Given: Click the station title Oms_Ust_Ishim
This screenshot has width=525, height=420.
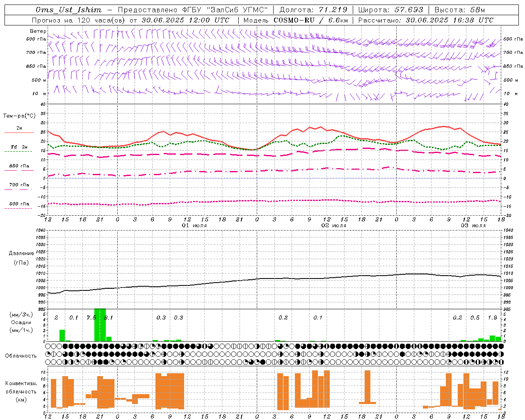Looking at the screenshot, I should click(68, 10).
